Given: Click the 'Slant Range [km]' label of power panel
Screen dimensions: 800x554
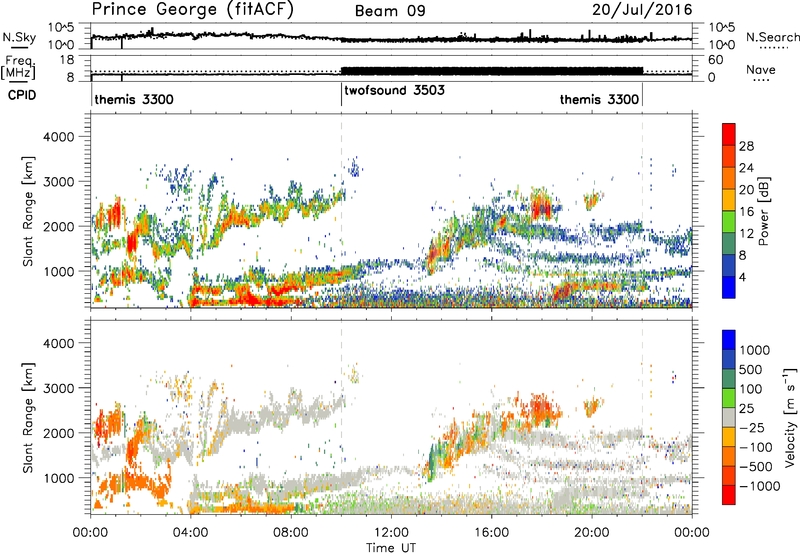Looking at the screenshot, I should pyautogui.click(x=28, y=211).
